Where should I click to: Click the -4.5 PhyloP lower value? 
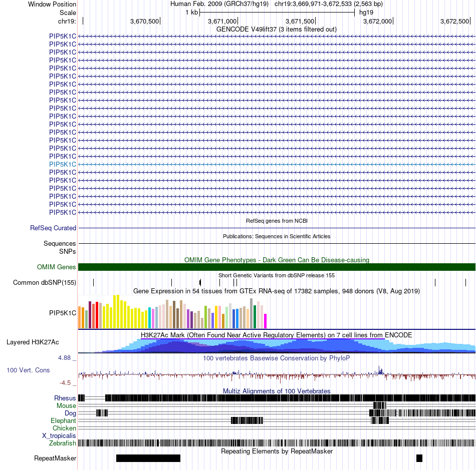(65, 383)
